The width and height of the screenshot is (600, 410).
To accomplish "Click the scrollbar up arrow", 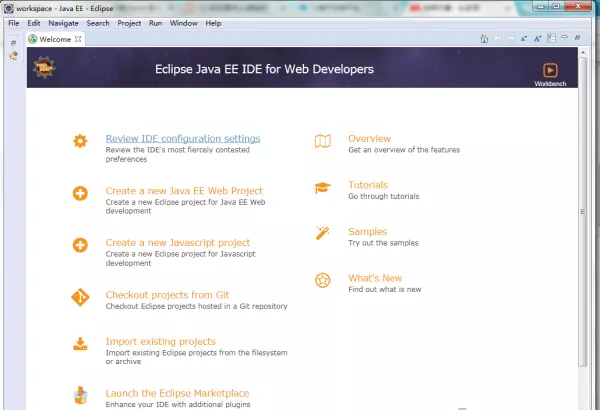I will point(583,52).
